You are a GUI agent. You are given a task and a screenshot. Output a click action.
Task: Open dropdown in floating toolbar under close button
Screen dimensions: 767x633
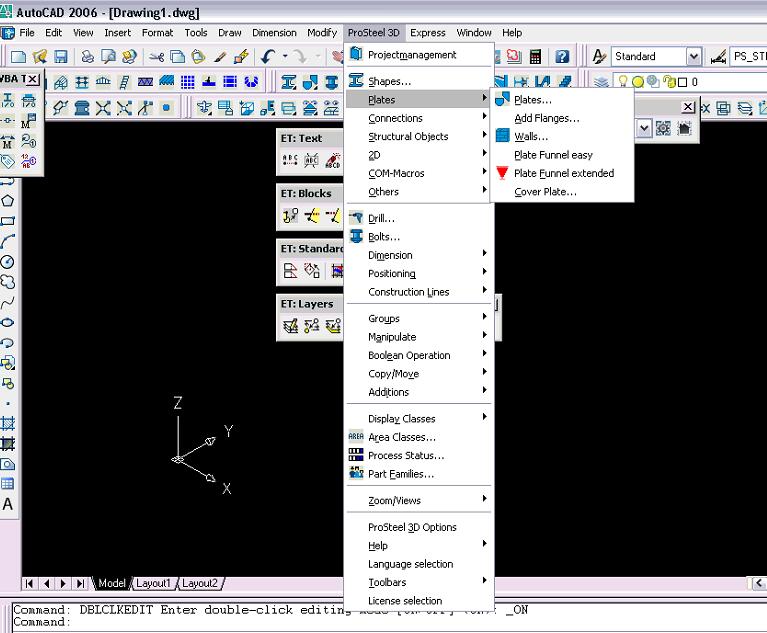(644, 129)
